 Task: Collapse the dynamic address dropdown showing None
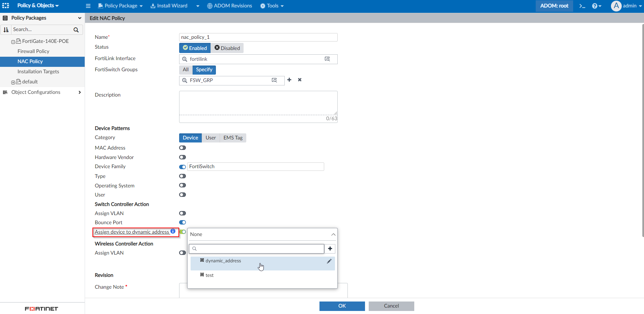click(333, 234)
